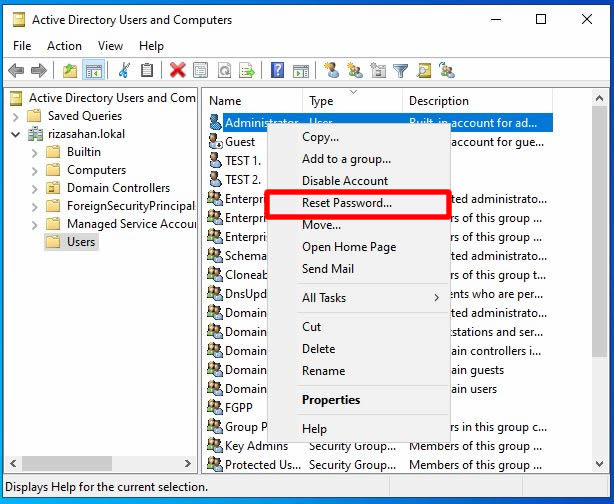Image resolution: width=614 pixels, height=504 pixels.
Task: Click the Guest account icon
Action: pos(215,142)
